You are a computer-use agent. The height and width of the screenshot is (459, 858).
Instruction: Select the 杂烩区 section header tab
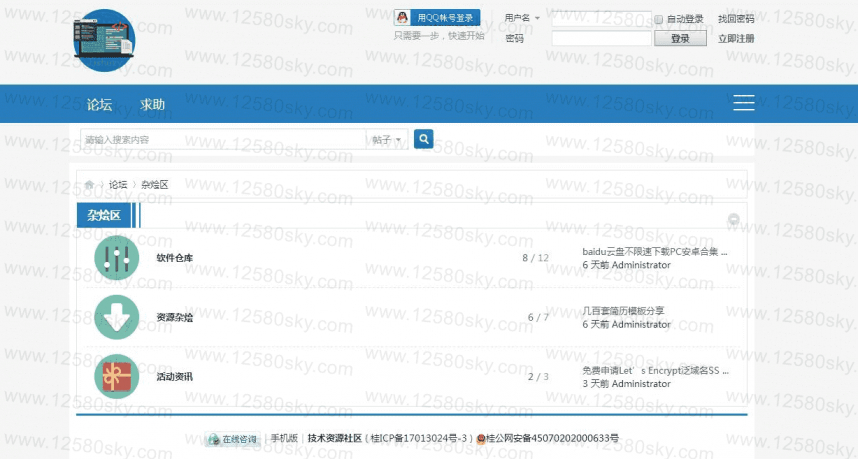104,215
